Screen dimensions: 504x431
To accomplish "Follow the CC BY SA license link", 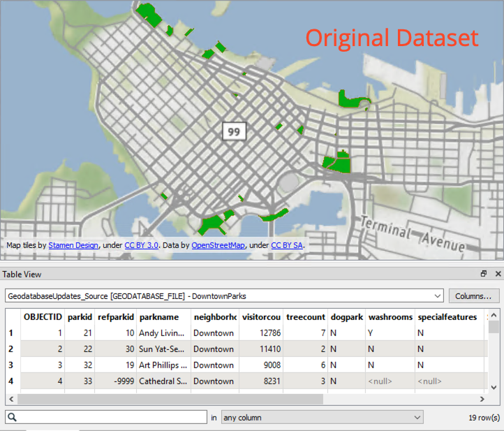I will (286, 246).
